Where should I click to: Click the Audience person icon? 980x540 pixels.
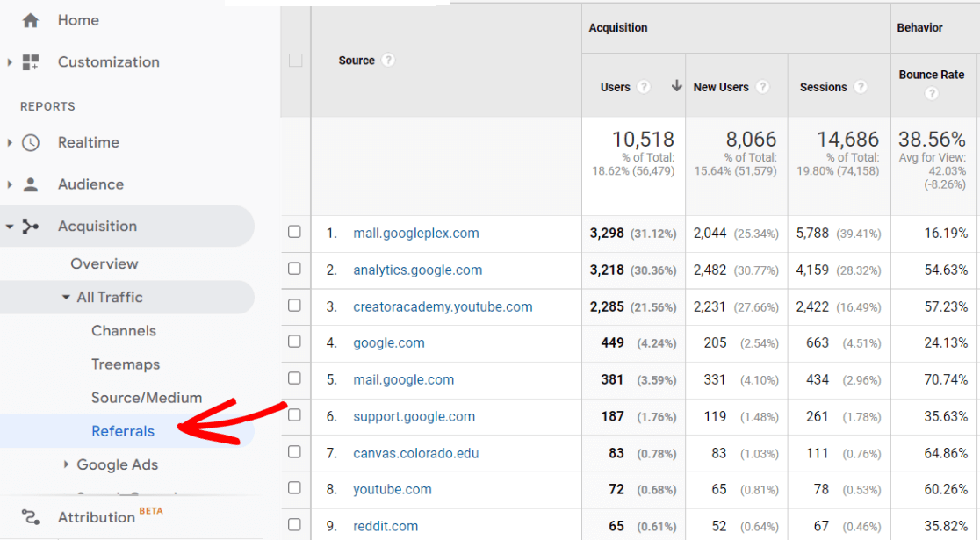coord(31,184)
